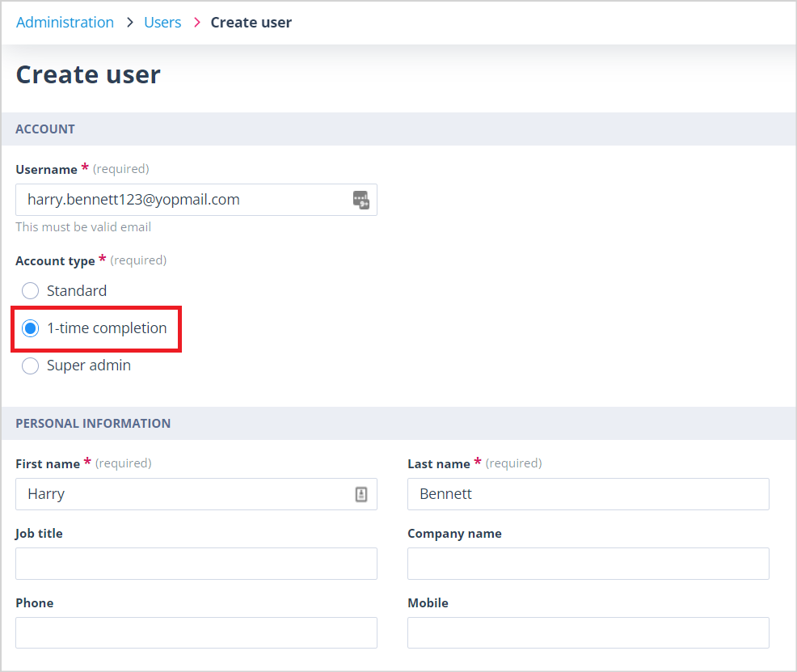
Task: Click the Company name label
Action: [x=454, y=533]
